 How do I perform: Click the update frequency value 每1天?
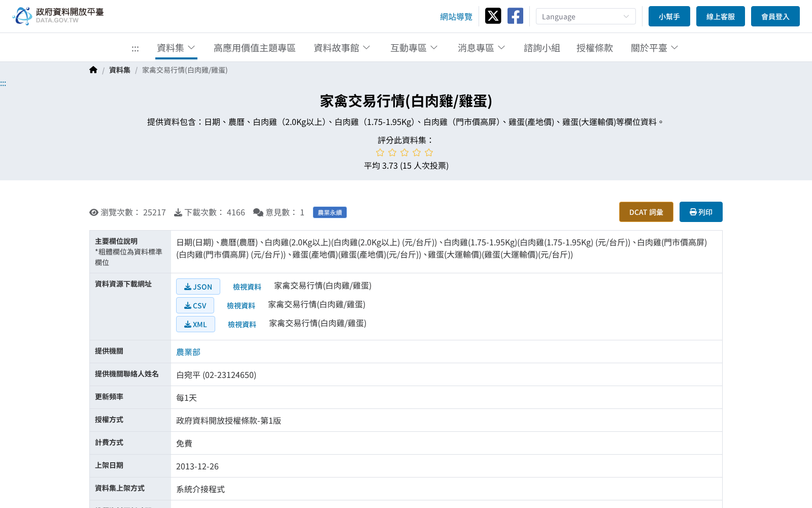(186, 398)
